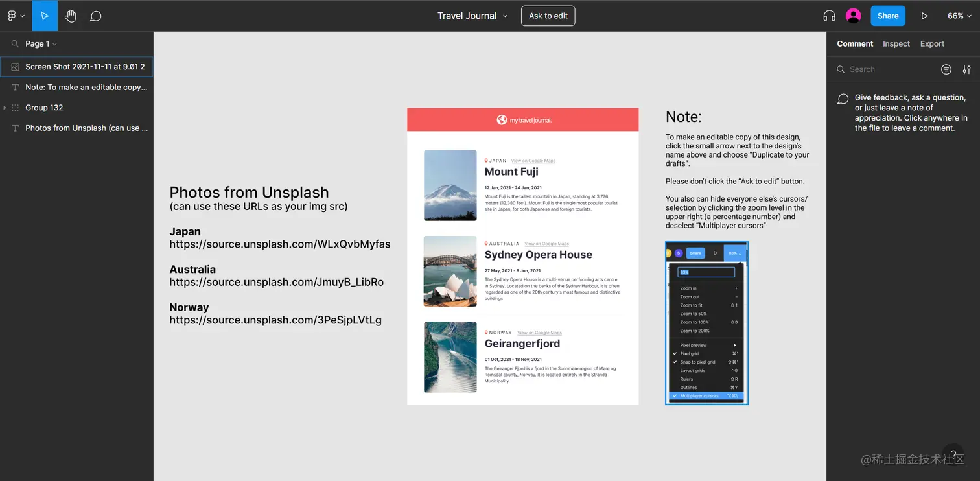Image resolution: width=980 pixels, height=481 pixels.
Task: Click the globe logo in journal header
Action: (502, 120)
